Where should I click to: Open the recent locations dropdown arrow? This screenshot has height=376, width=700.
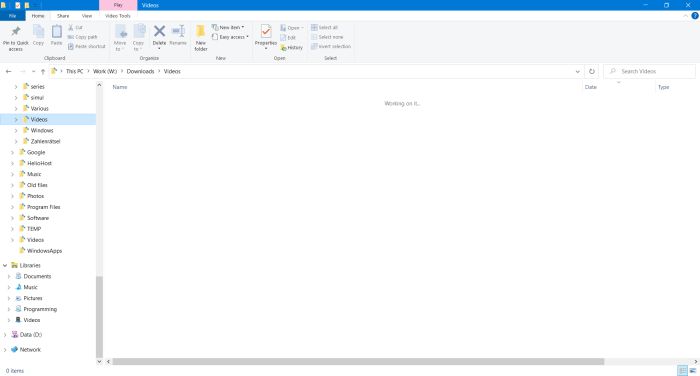pos(33,71)
